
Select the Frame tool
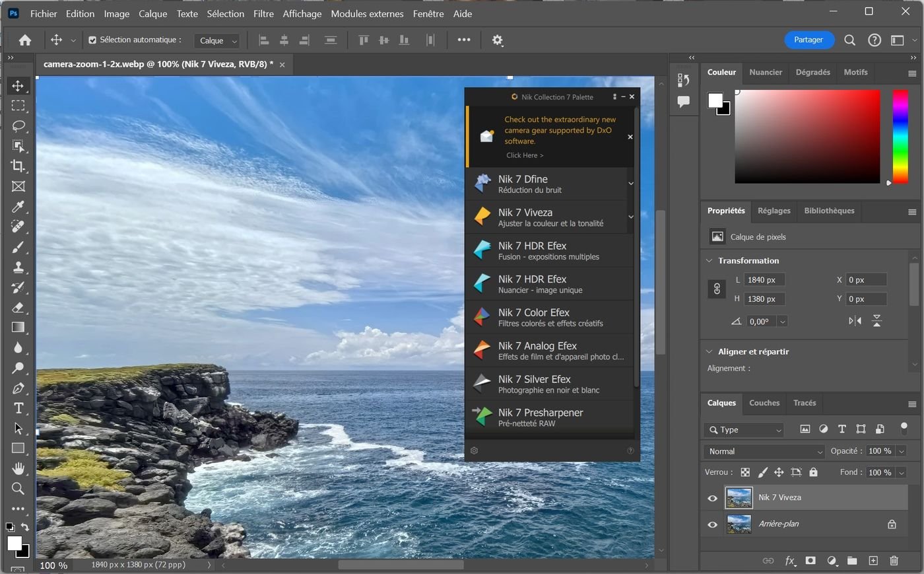18,186
